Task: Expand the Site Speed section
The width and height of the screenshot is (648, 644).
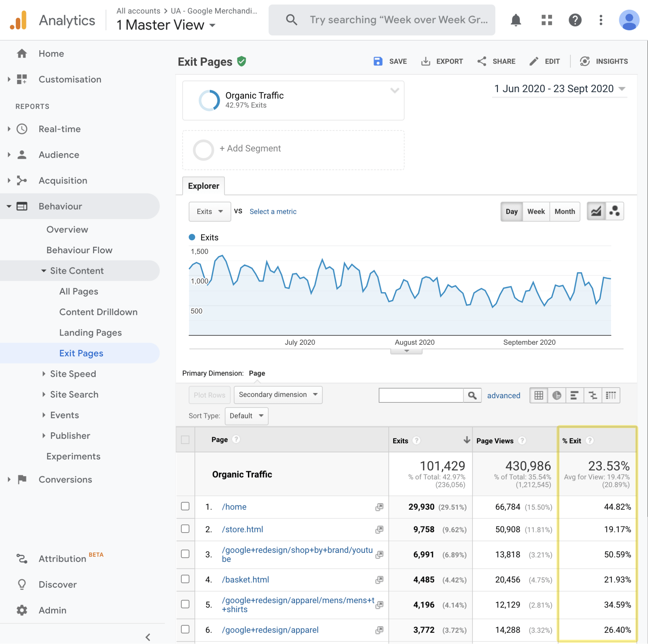Action: (73, 374)
